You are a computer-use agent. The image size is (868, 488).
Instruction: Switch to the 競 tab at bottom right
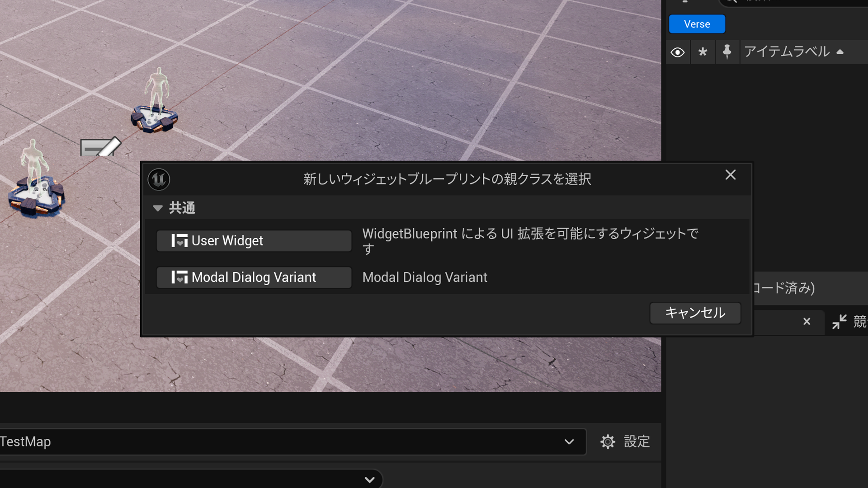(861, 322)
